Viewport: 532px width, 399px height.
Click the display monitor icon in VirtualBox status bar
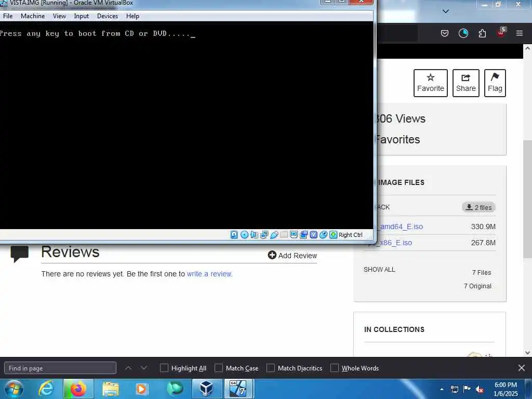[294, 235]
